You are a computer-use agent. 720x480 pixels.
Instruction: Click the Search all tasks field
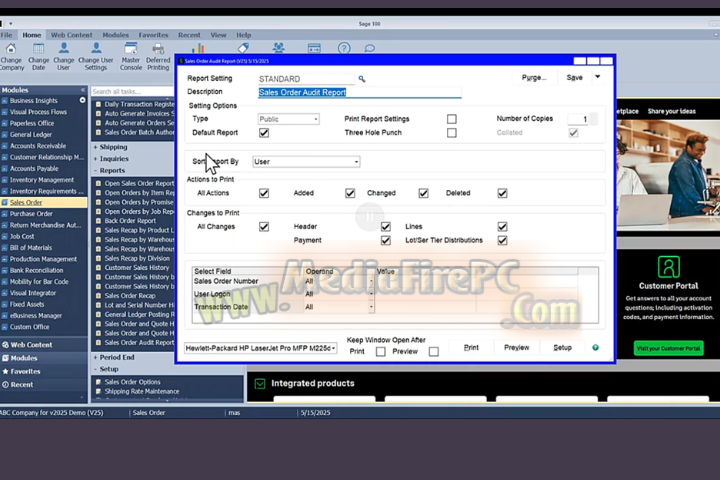pos(132,92)
